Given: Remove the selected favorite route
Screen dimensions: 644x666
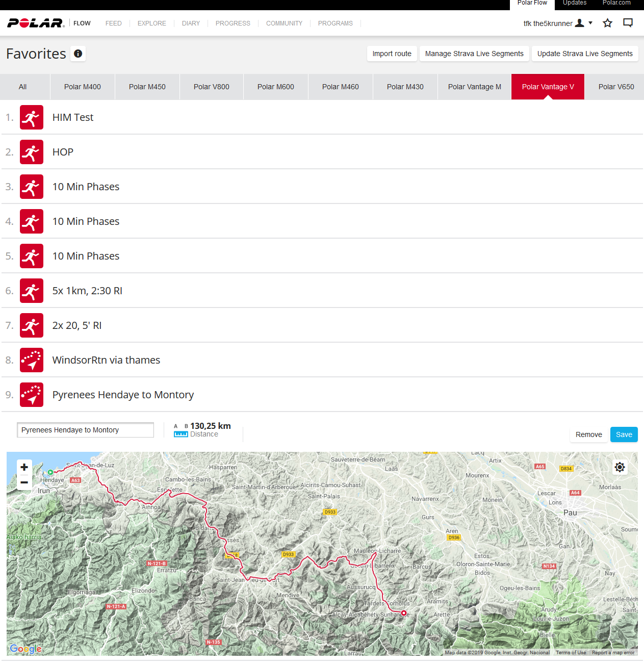Looking at the screenshot, I should click(x=589, y=434).
